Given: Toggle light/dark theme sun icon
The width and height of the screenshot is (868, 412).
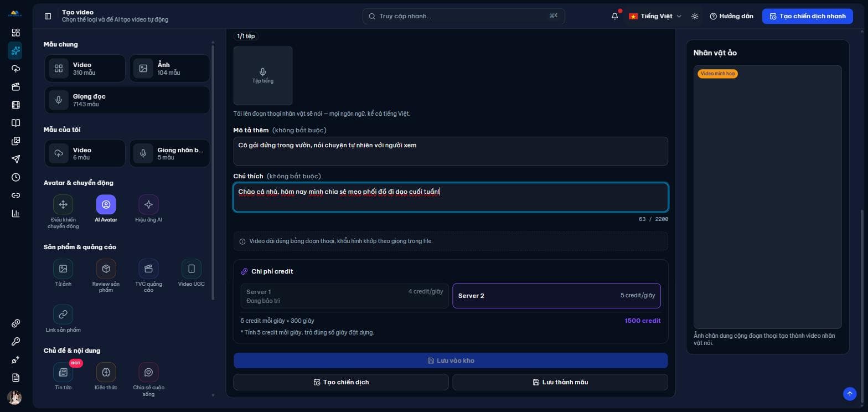Looking at the screenshot, I should tap(695, 16).
